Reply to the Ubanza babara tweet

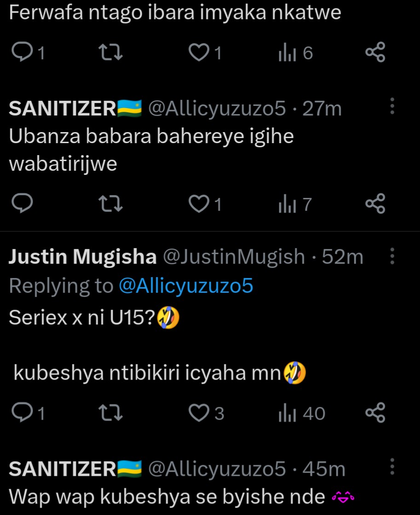pyautogui.click(x=21, y=204)
